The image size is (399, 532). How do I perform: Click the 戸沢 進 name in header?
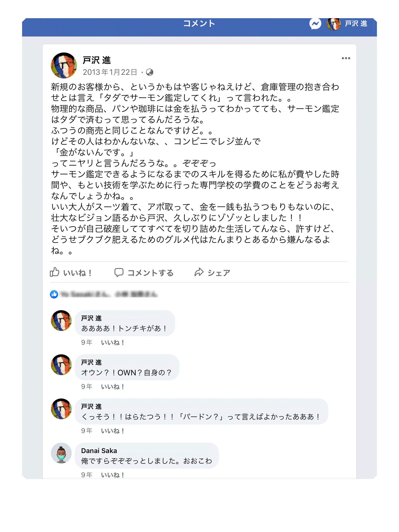click(x=356, y=24)
